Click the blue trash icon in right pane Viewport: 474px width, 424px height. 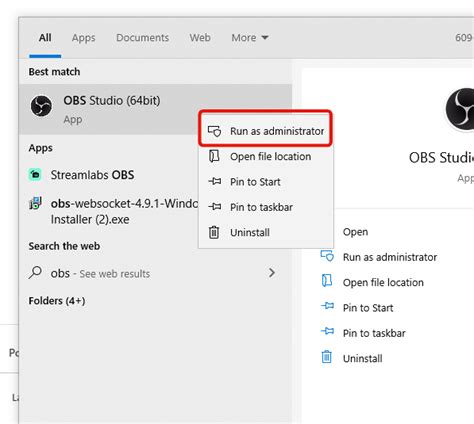327,357
